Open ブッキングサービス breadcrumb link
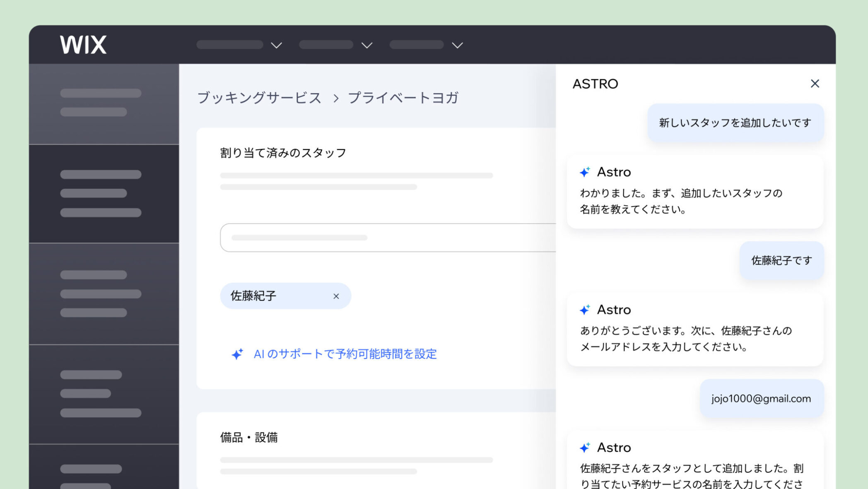 pyautogui.click(x=259, y=98)
